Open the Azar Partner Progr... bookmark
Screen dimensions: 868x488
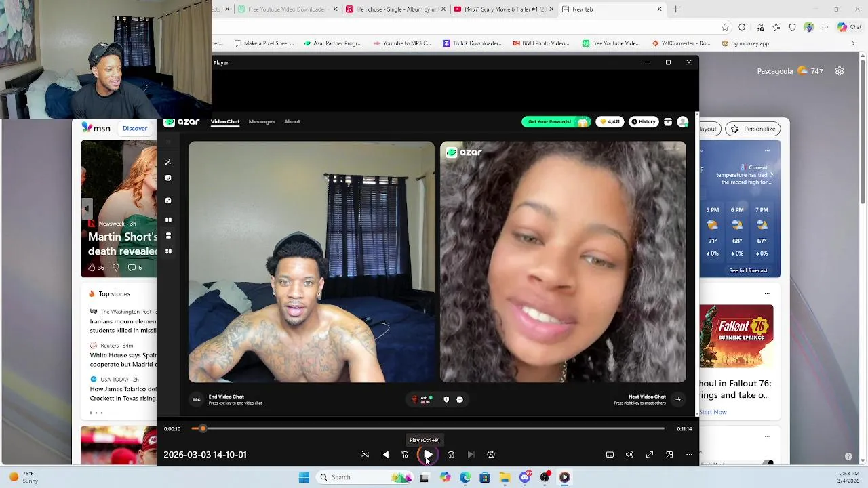[333, 43]
